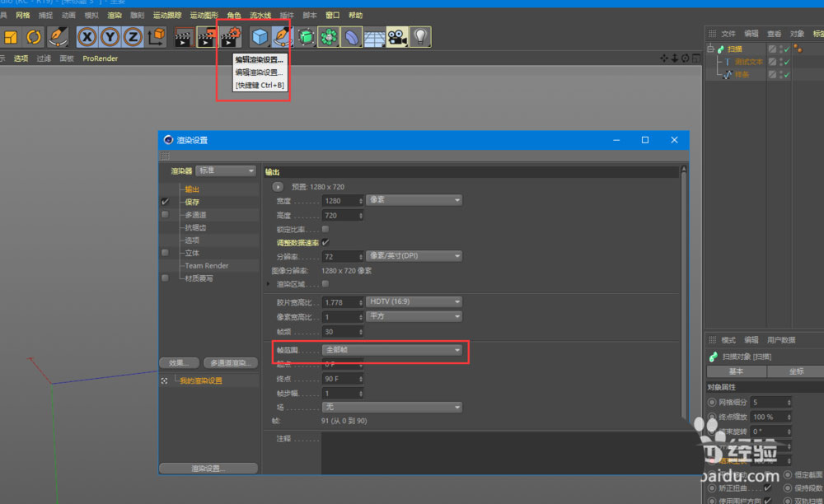Add a camera from the toolbar

click(397, 37)
